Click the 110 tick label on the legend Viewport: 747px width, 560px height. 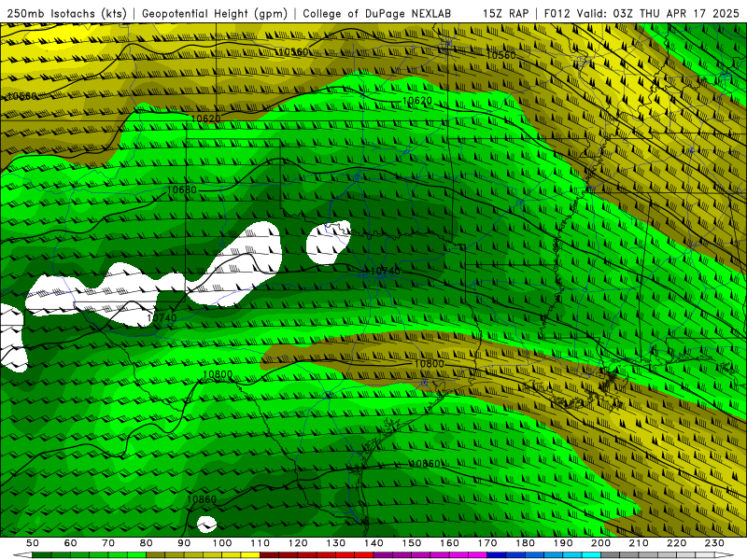pyautogui.click(x=261, y=543)
